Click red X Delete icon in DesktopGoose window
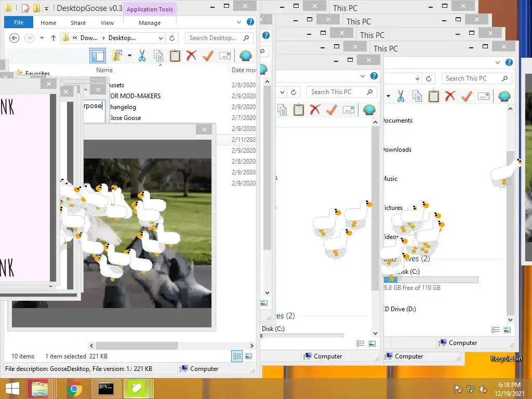The width and height of the screenshot is (532, 399). 191,55
